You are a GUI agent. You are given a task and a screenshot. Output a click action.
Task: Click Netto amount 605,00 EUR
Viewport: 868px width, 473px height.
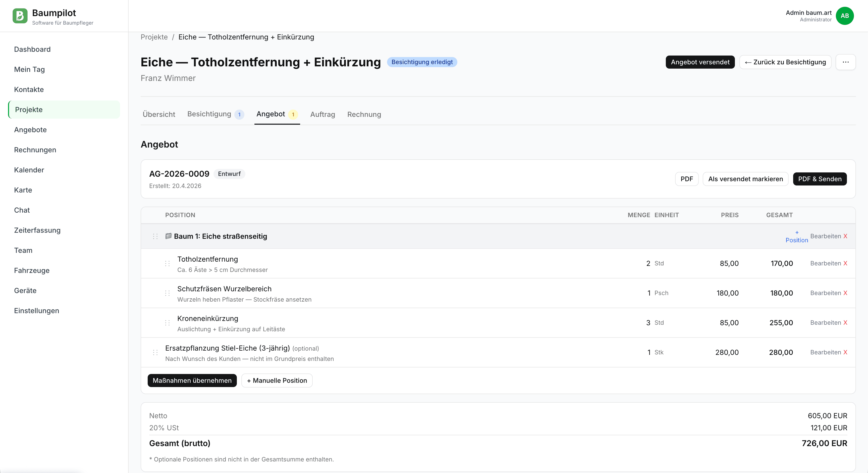pyautogui.click(x=827, y=416)
